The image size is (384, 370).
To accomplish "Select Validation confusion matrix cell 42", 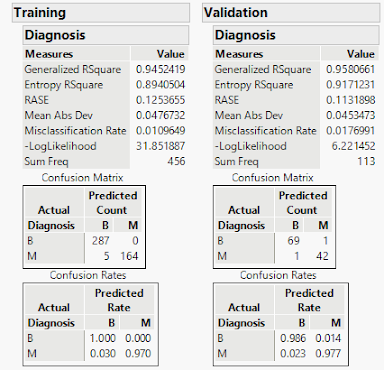I will click(x=322, y=256).
